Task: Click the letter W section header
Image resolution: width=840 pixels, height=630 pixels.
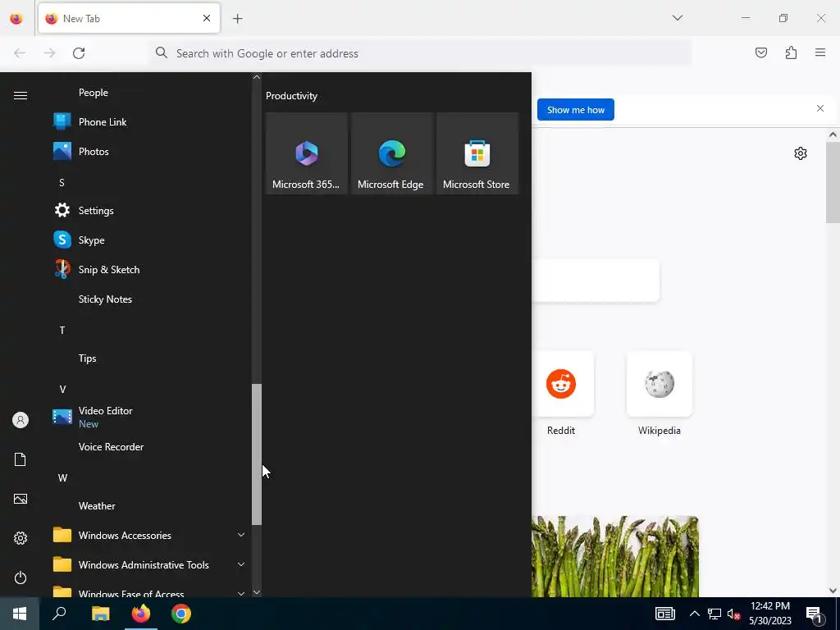Action: pyautogui.click(x=62, y=478)
